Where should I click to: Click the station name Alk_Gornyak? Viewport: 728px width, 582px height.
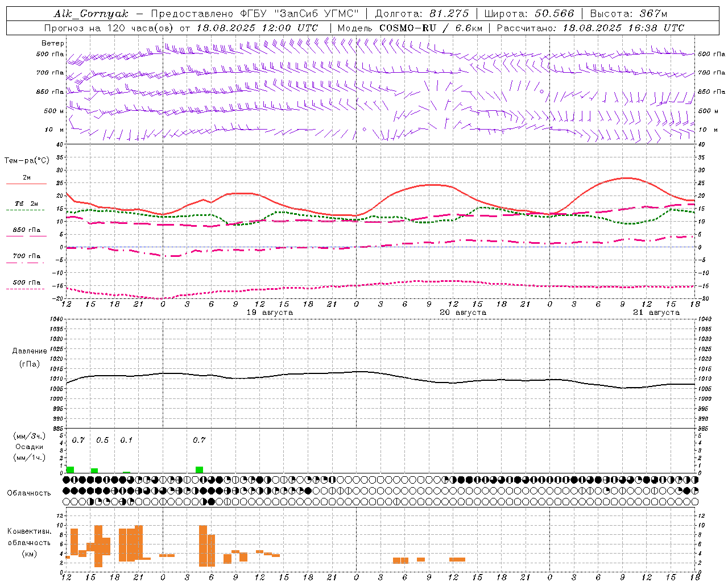91,14
